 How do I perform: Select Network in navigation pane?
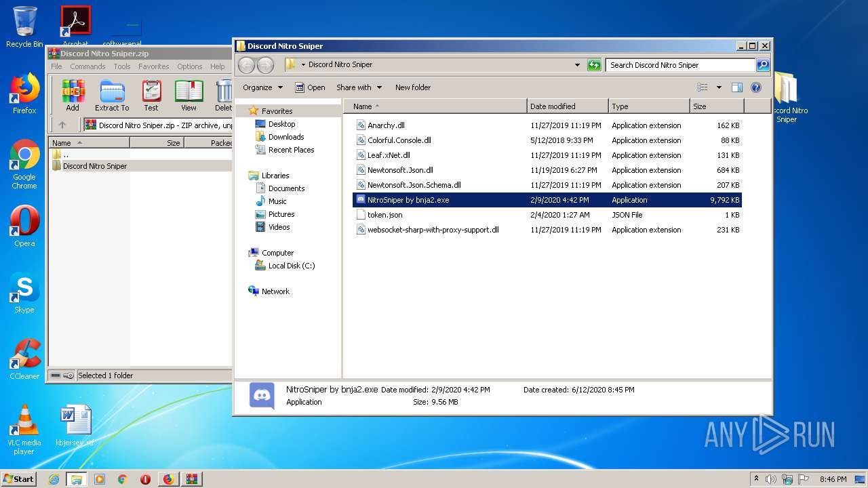pyautogui.click(x=275, y=291)
